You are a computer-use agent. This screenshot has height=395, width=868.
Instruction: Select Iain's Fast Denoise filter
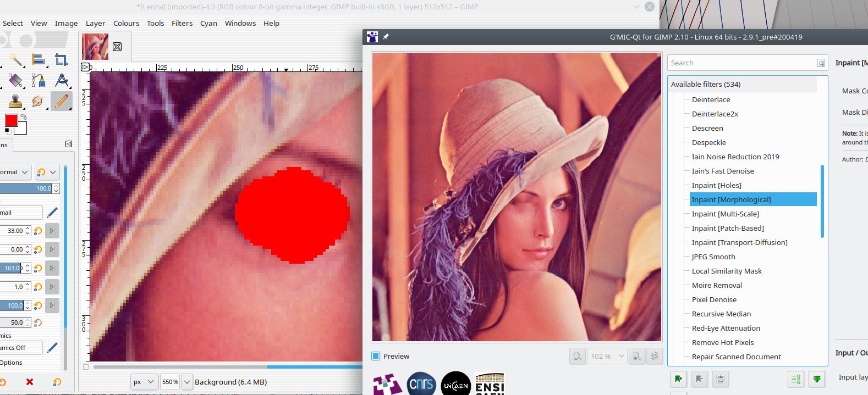coord(723,171)
